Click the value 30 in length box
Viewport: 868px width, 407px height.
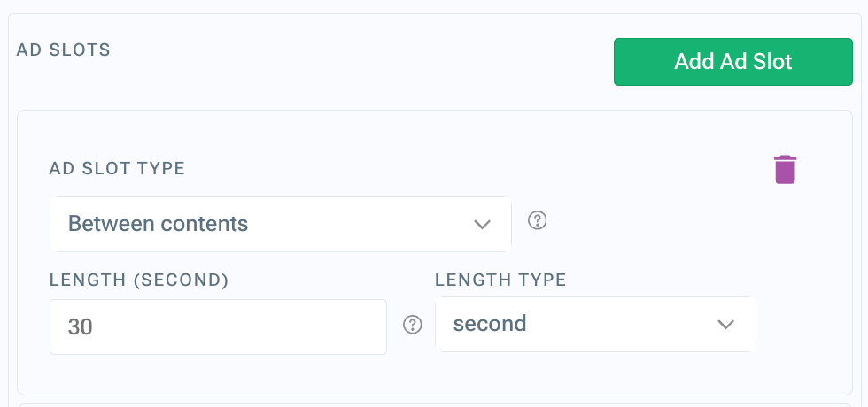[x=80, y=326]
